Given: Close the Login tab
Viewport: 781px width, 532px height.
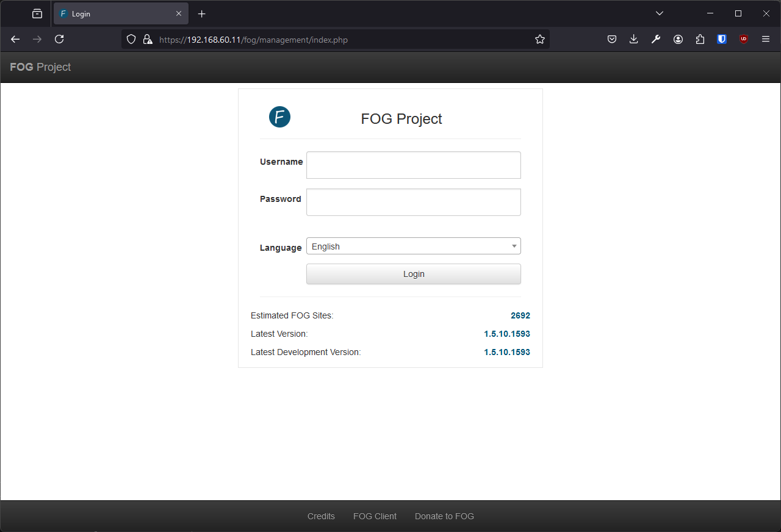Looking at the screenshot, I should coord(179,13).
